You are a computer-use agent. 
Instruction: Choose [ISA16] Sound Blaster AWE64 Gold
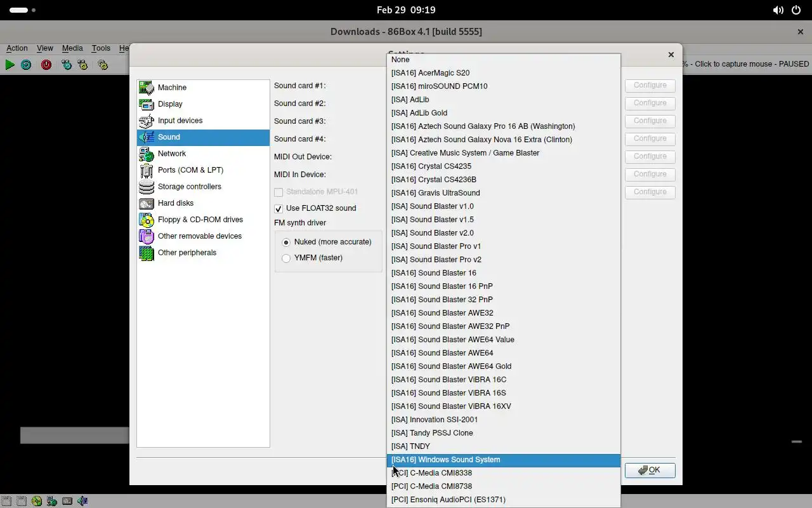(504, 366)
